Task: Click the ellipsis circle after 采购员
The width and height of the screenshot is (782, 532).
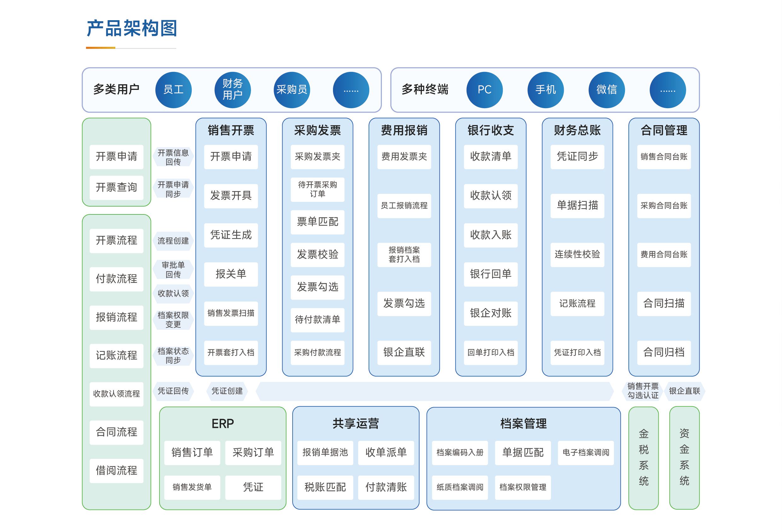Action: coord(351,90)
